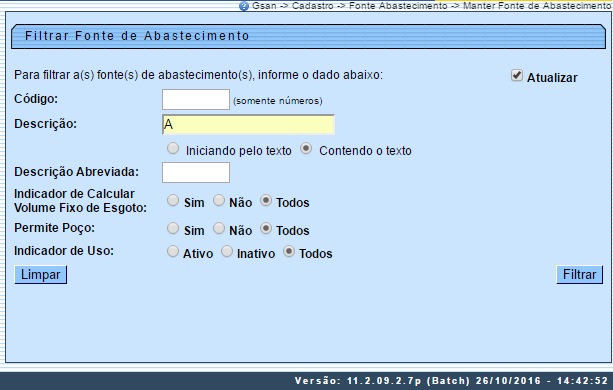This screenshot has width=613, height=390.
Task: Click the 'Permite Poço:' label
Action: [54, 228]
